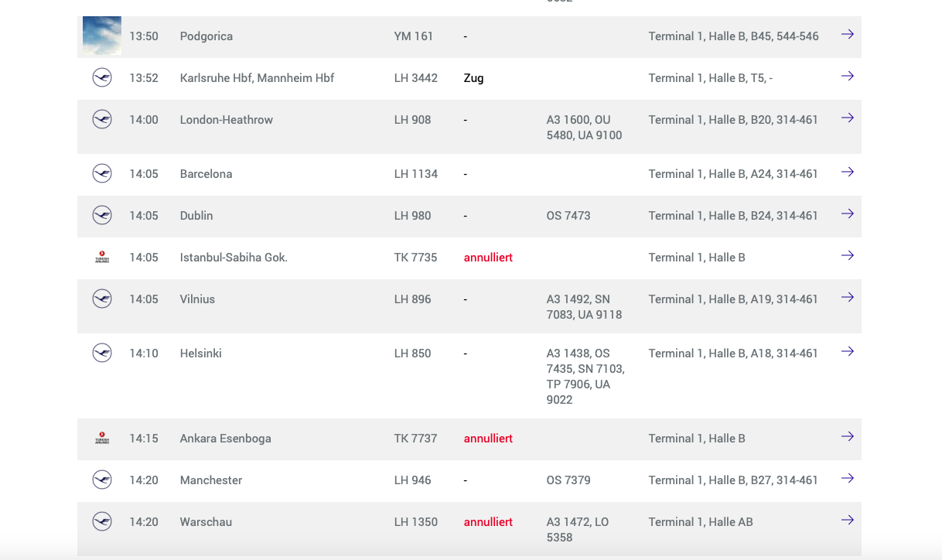942x560 pixels.
Task: Click flight number LH 850
Action: (413, 353)
